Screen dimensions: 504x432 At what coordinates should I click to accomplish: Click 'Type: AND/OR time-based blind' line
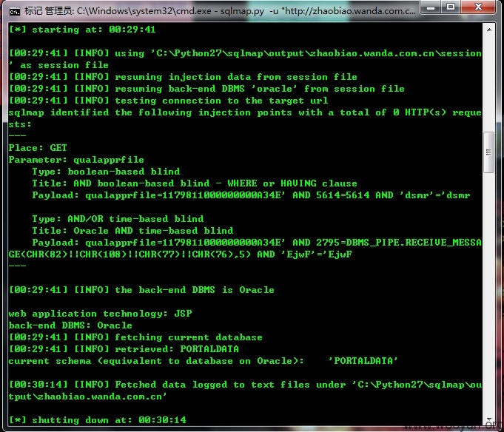click(x=118, y=219)
